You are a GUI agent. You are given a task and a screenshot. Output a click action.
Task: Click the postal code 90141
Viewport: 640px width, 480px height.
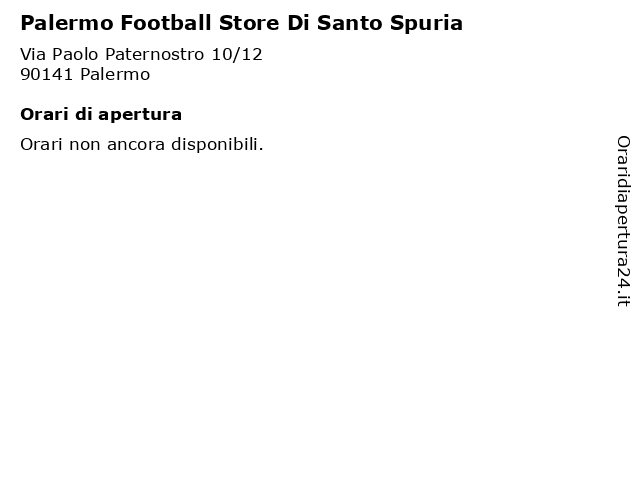tap(47, 74)
